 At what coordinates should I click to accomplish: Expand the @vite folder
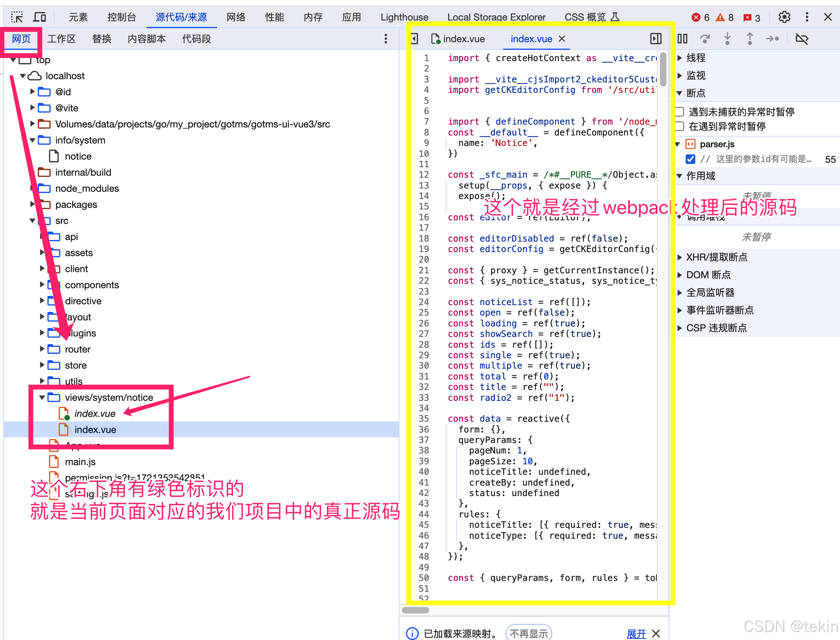coord(33,108)
